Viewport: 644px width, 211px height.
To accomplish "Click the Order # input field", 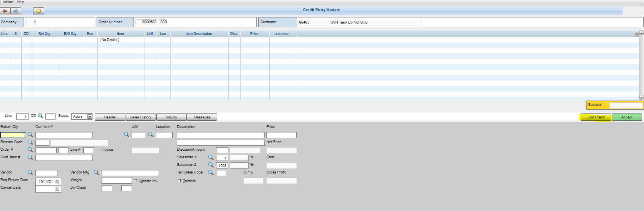I will point(46,150).
